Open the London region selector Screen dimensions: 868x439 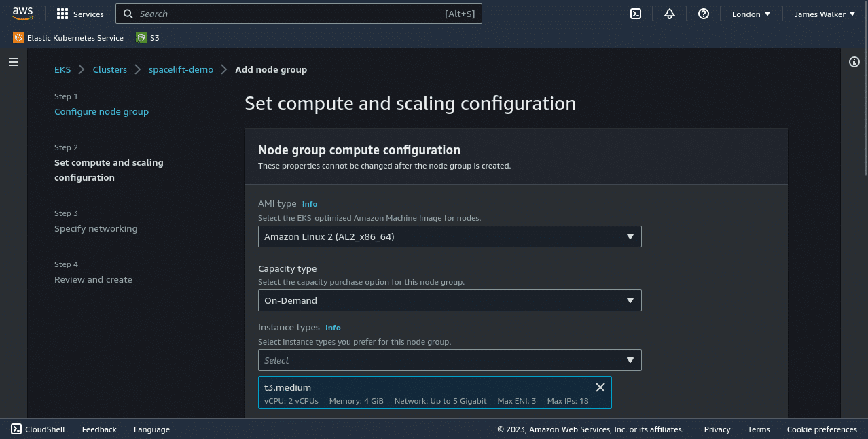point(751,14)
